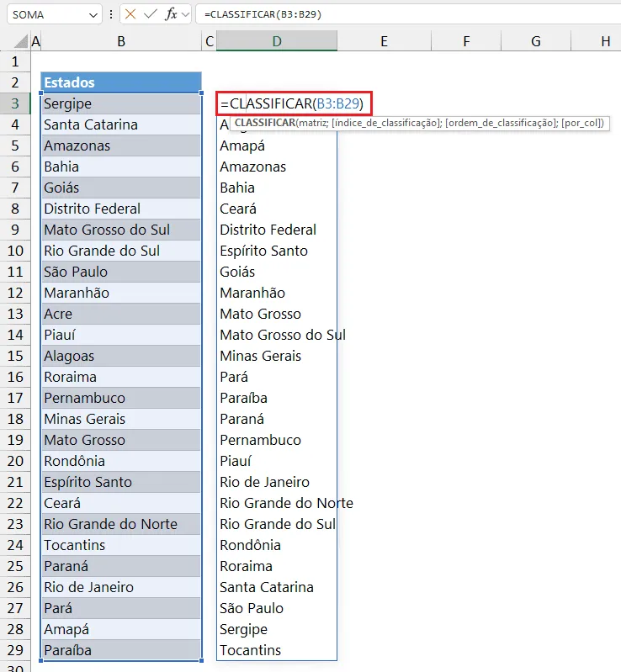Select all cells with corner triangle
Image resolution: width=621 pixels, height=672 pixels.
(21, 41)
